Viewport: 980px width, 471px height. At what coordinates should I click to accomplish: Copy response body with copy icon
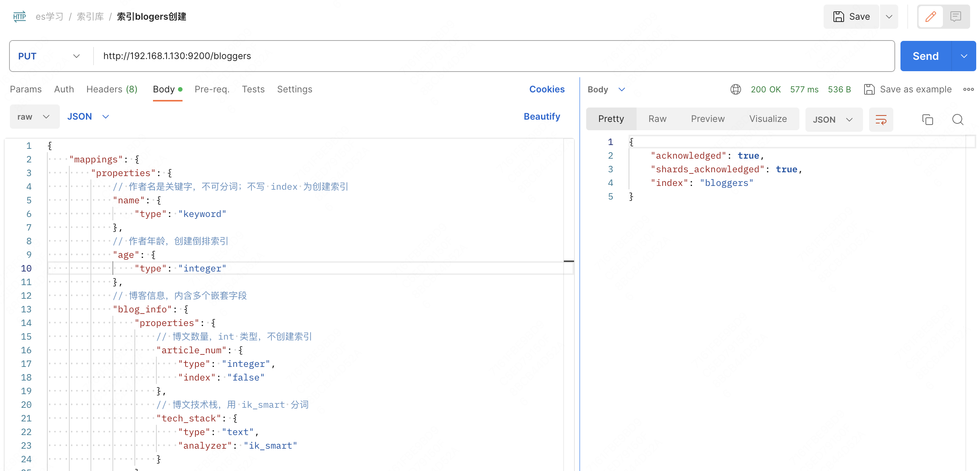point(927,120)
